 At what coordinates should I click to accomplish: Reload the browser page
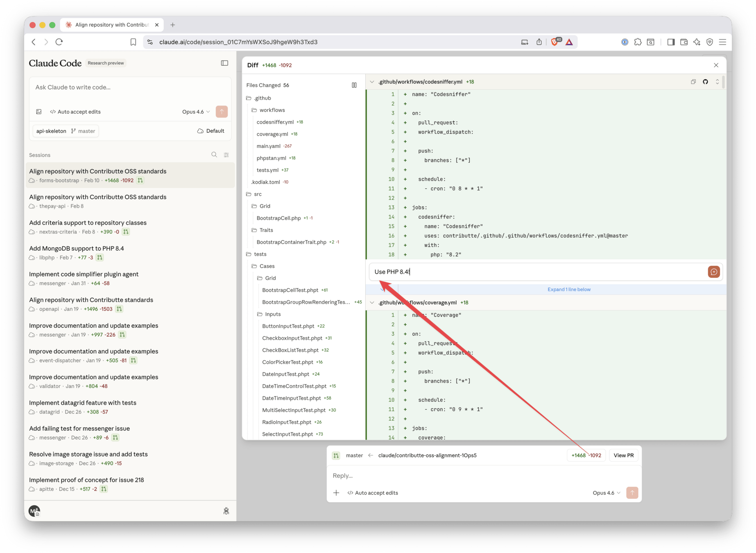coord(59,42)
